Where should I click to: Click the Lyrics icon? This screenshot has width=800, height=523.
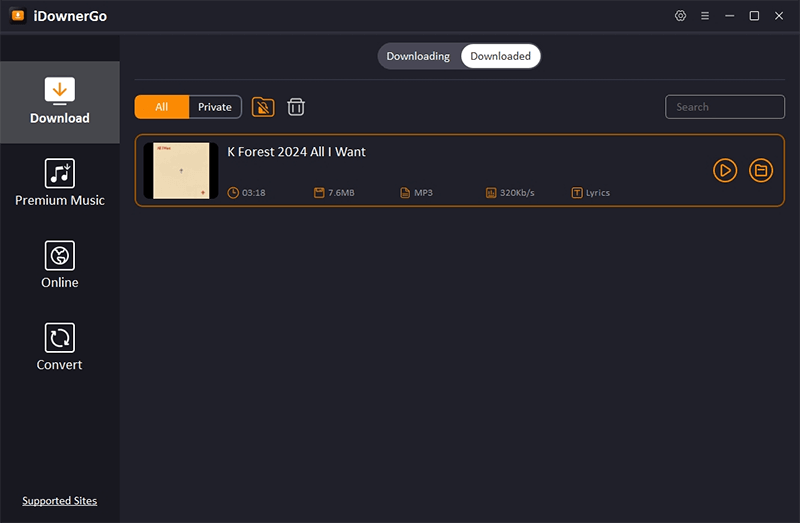point(577,192)
